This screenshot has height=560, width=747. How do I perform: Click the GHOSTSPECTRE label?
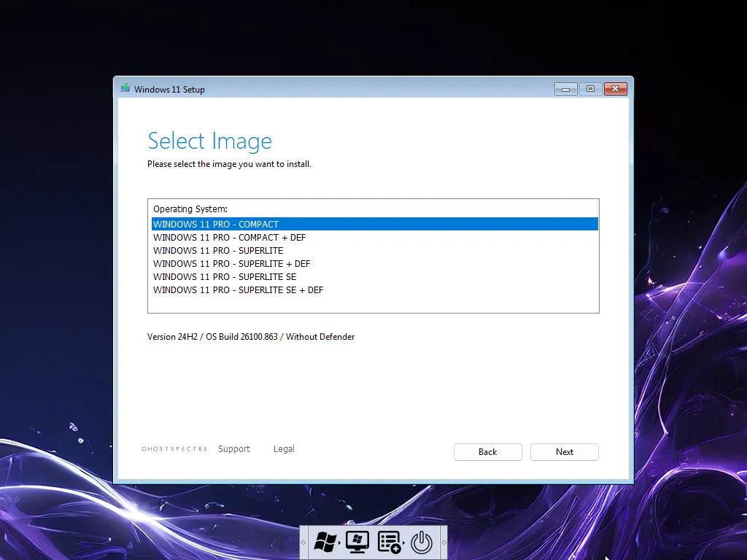pyautogui.click(x=175, y=448)
